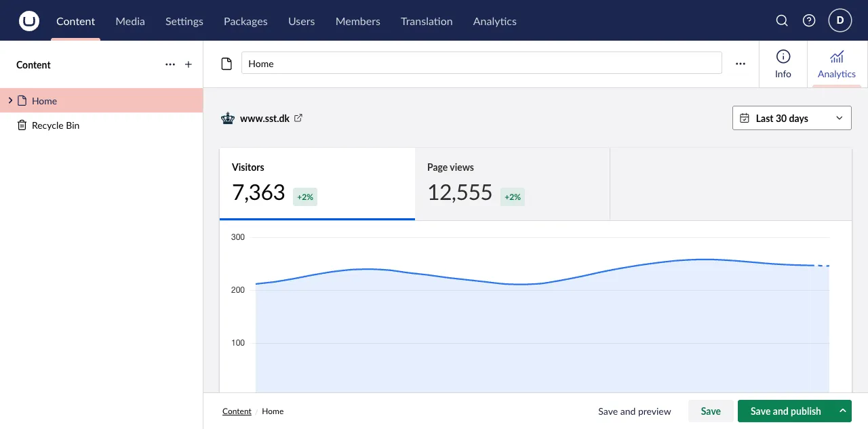Image resolution: width=868 pixels, height=429 pixels.
Task: Click the 7,363 visitors value
Action: click(x=258, y=193)
